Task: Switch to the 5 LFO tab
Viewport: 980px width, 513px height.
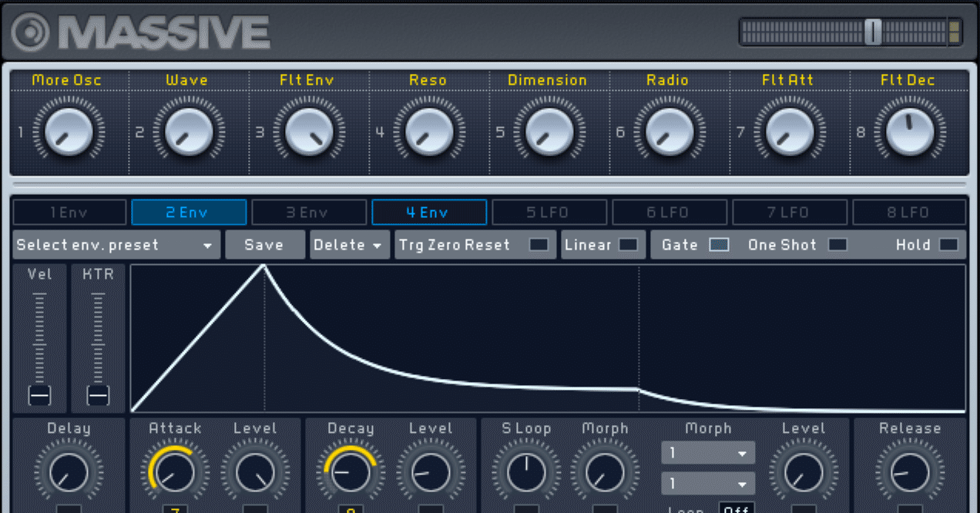Action: pyautogui.click(x=549, y=213)
